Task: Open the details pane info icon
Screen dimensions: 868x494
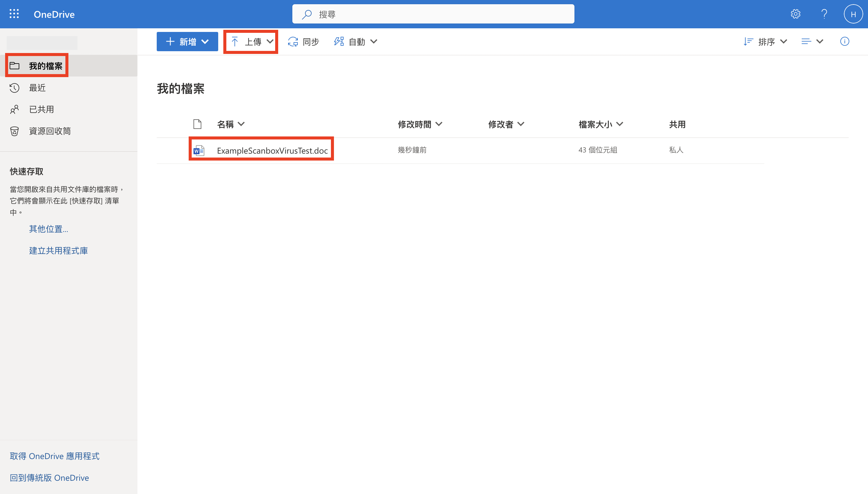Action: coord(844,41)
